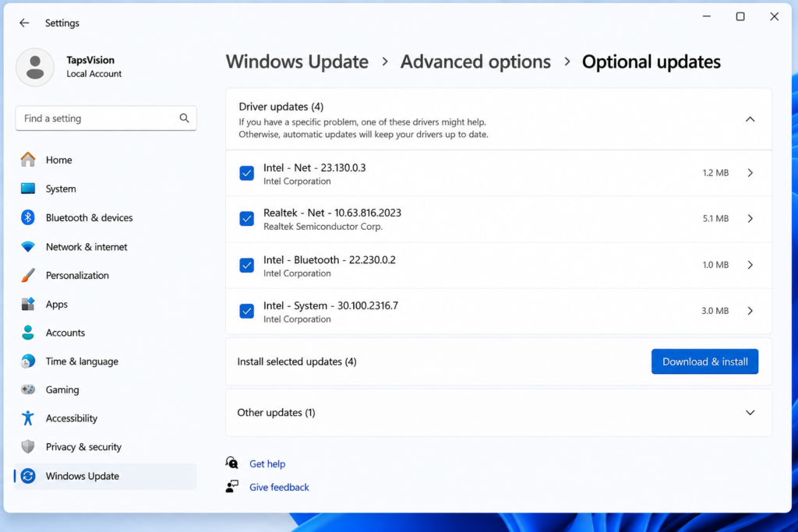Uncheck the Intel Bluetooth driver checkbox

pos(247,265)
